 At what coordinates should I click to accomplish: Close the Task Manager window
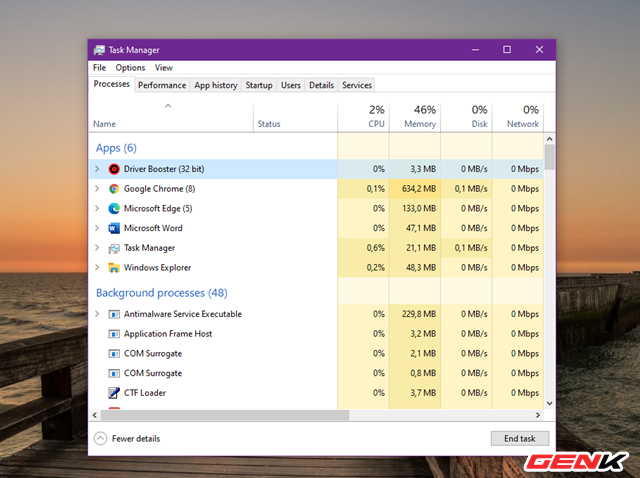539,50
